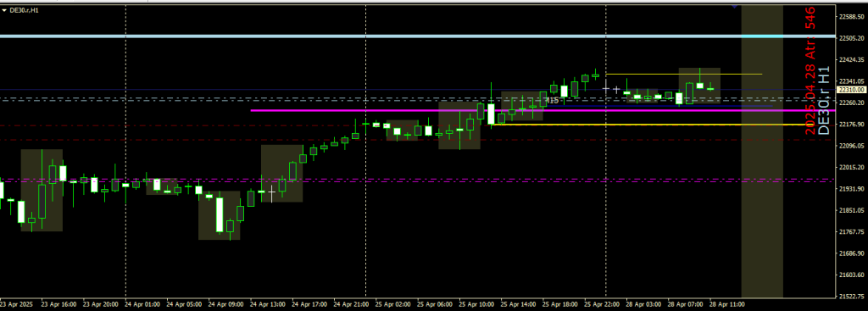
Task: Click the 22505.20 price scale label
Action: click(852, 38)
